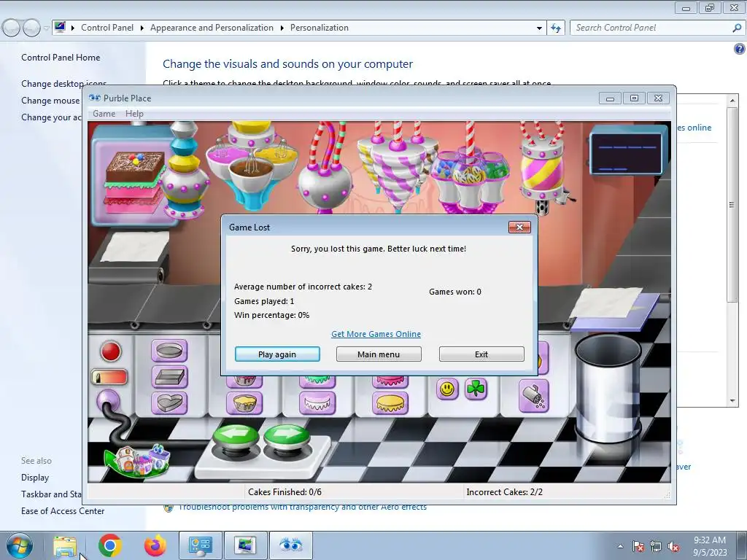
Task: Click Control Panel Home link
Action: [x=61, y=57]
